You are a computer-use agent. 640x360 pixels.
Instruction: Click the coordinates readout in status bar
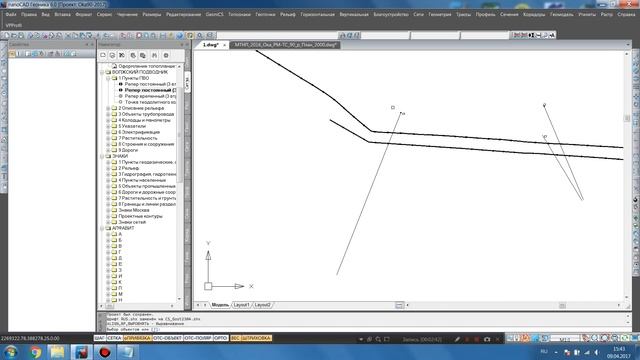pos(30,338)
